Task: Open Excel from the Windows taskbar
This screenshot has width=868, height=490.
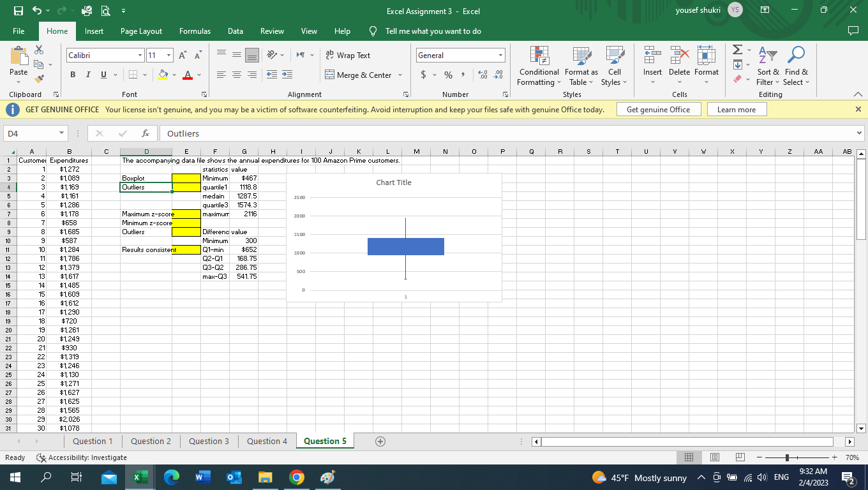Action: pyautogui.click(x=139, y=477)
